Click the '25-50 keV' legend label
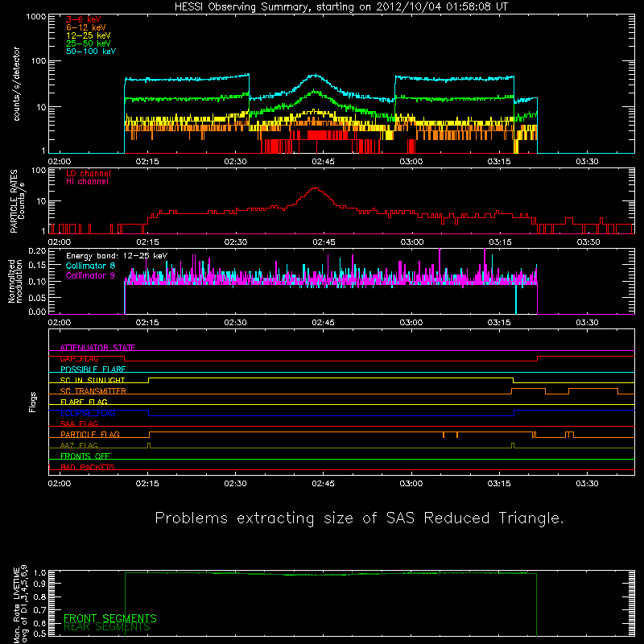This screenshot has width=644, height=644. tap(89, 43)
